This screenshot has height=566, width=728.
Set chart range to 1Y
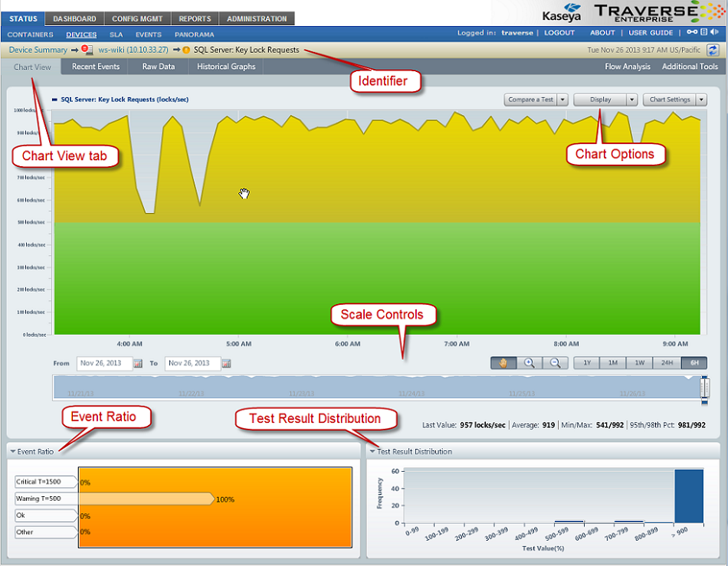point(587,363)
